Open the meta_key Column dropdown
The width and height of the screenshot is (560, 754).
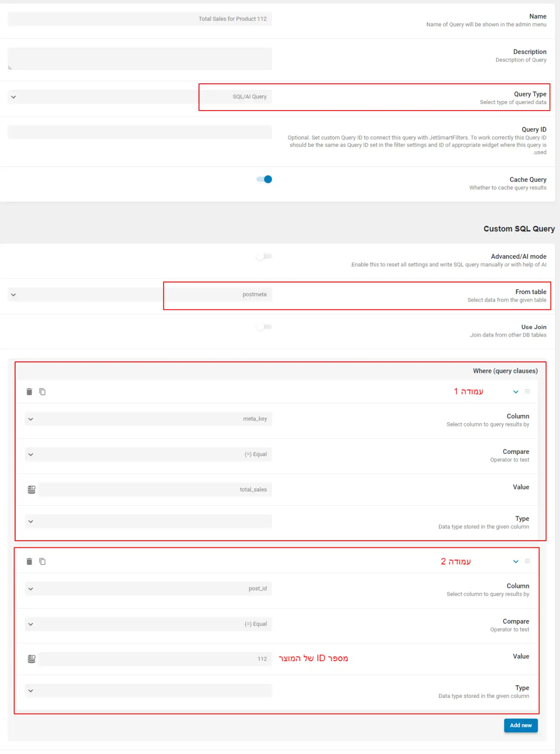click(148, 419)
